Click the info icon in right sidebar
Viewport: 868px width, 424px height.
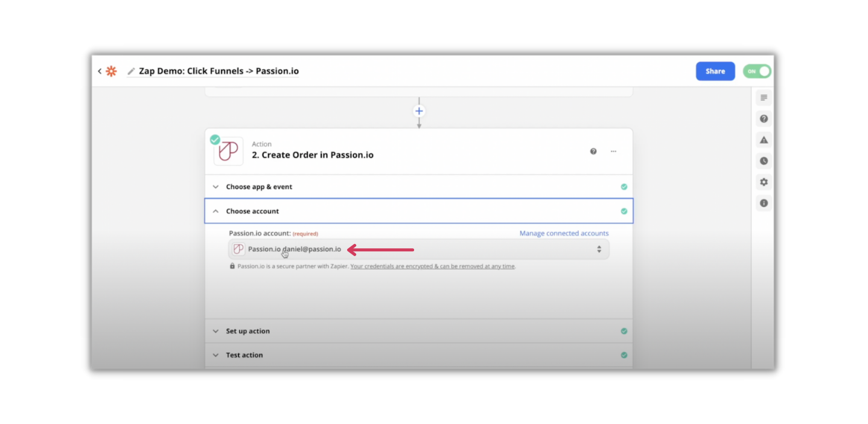click(x=763, y=203)
